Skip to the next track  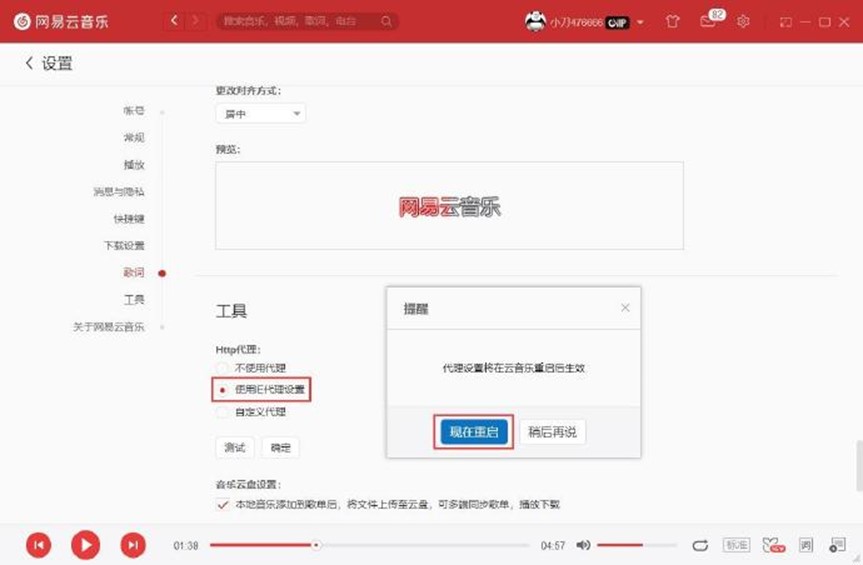point(133,545)
